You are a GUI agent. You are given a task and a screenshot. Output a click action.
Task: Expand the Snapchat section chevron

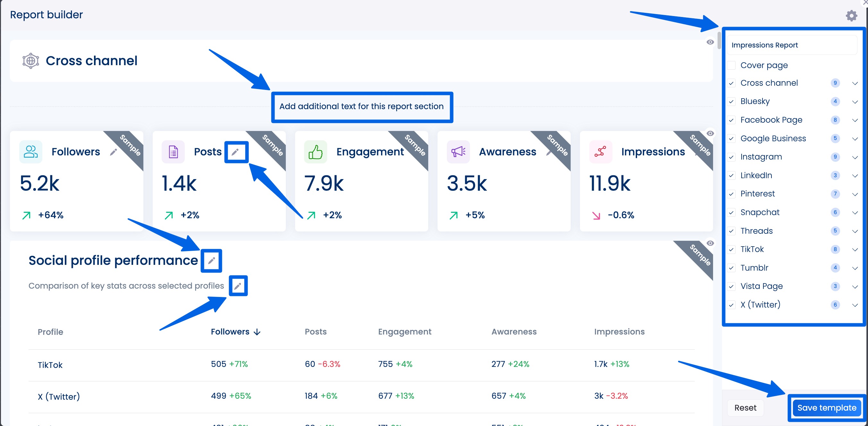[855, 213]
